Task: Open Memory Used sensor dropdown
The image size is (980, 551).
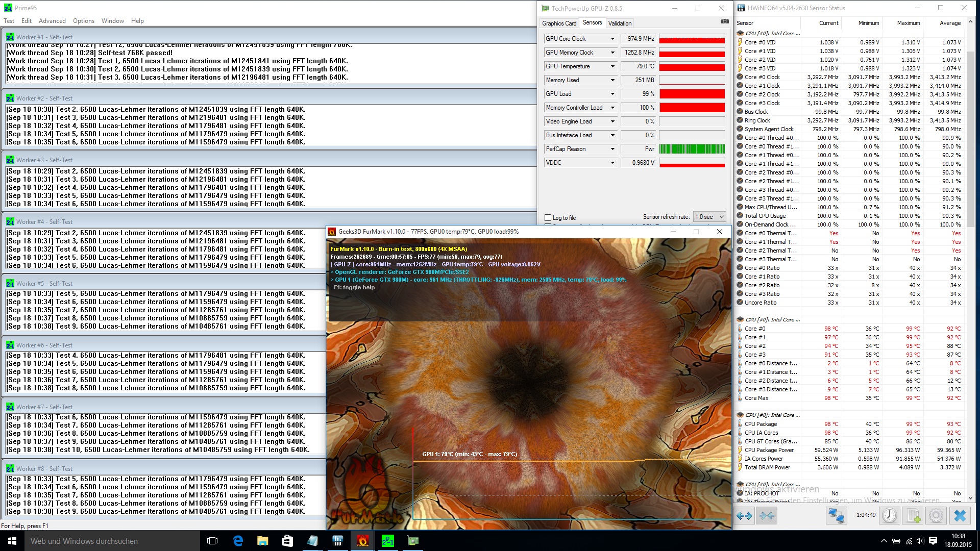Action: click(612, 80)
